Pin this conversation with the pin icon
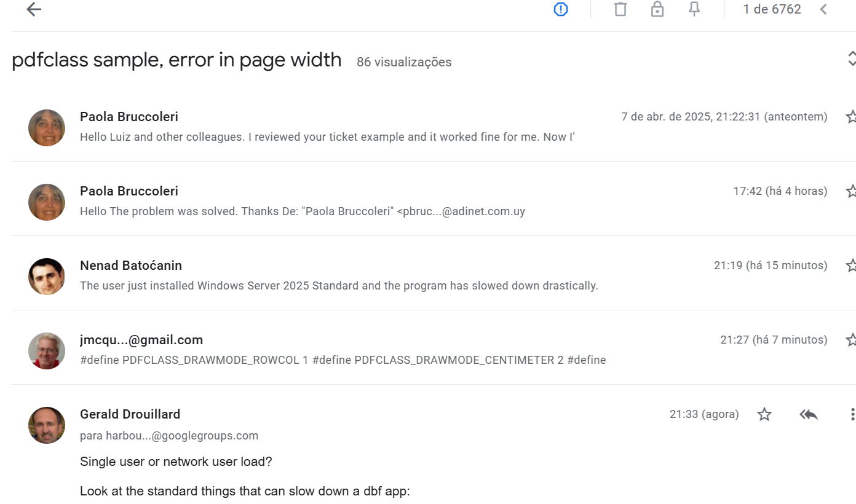The image size is (856, 504). (x=694, y=9)
